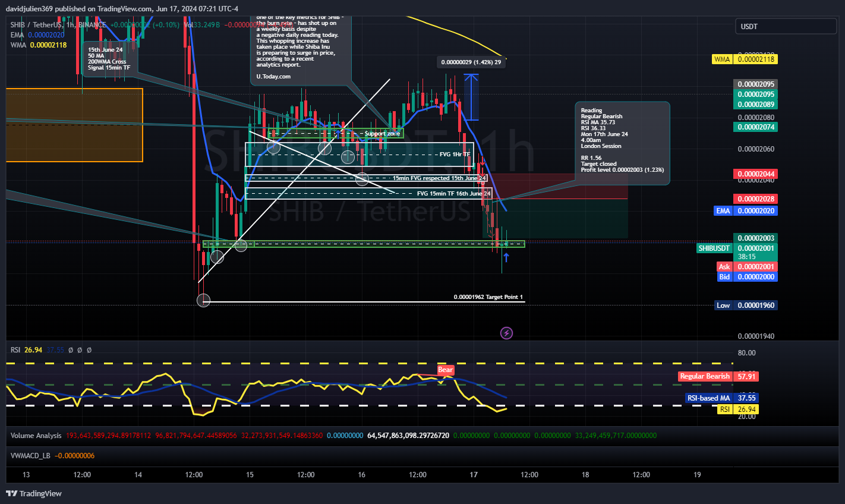
Task: Click the 80.00 RSI axis value
Action: pyautogui.click(x=746, y=353)
